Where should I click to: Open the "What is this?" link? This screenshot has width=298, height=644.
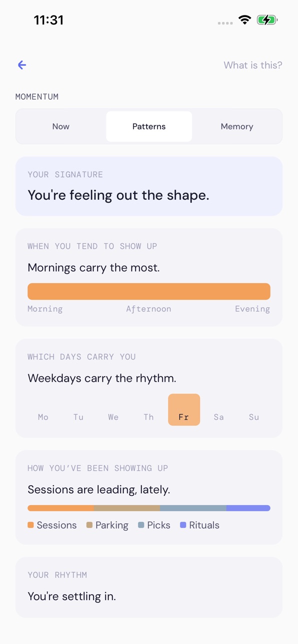[x=253, y=65]
